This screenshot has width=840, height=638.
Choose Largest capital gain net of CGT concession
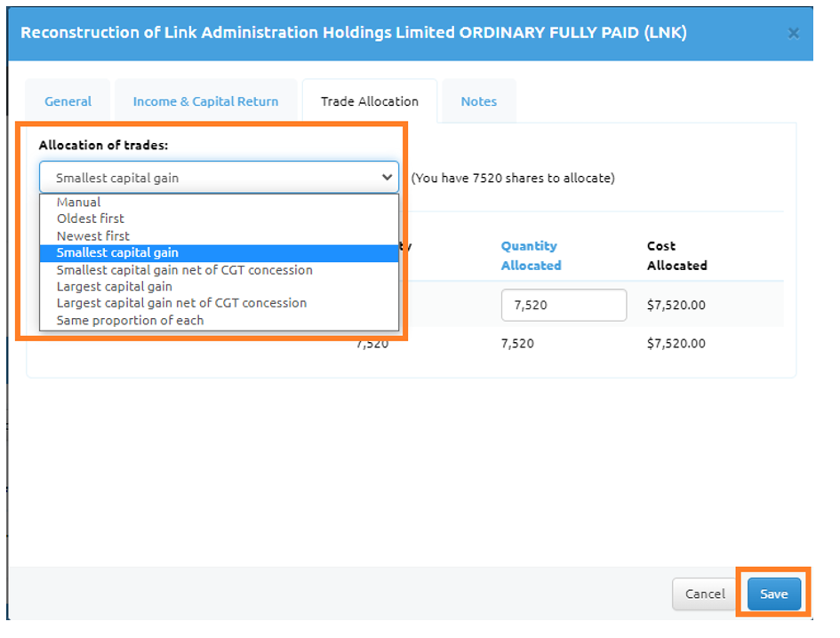181,303
